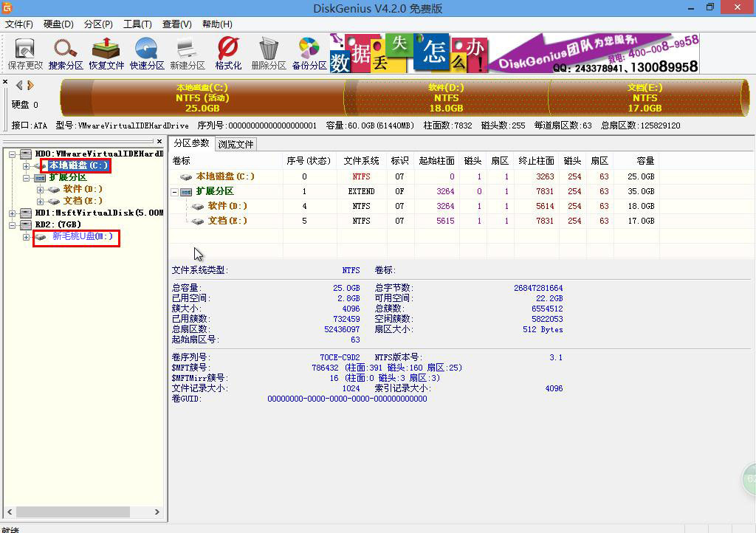Screen dimensions: 756x533
Task: Click the 终止柱面 column header
Action: click(536, 160)
